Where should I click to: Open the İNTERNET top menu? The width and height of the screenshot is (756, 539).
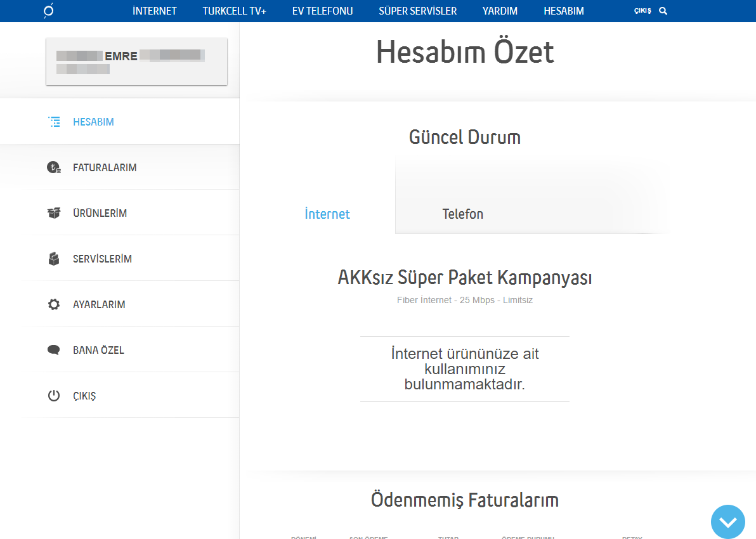click(155, 11)
